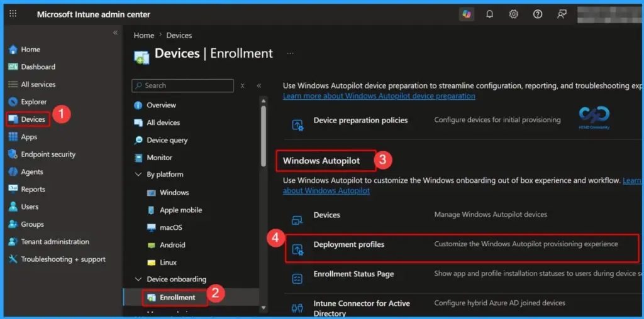Collapse the By platform section
The width and height of the screenshot is (644, 319).
click(x=138, y=175)
